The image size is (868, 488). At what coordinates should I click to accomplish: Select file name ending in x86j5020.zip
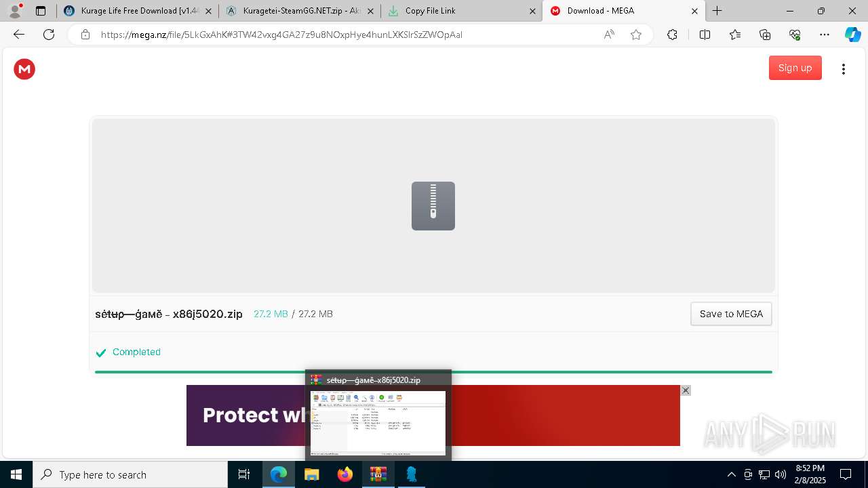click(x=169, y=314)
